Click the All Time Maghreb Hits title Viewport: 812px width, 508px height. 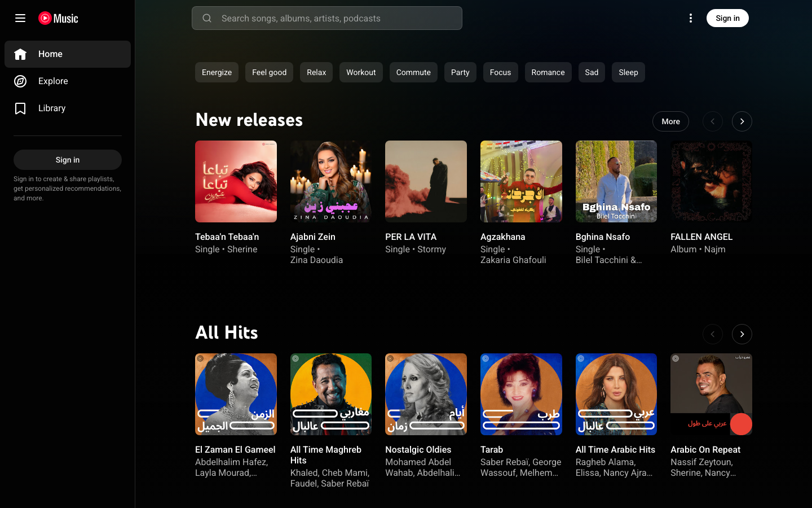pyautogui.click(x=326, y=455)
